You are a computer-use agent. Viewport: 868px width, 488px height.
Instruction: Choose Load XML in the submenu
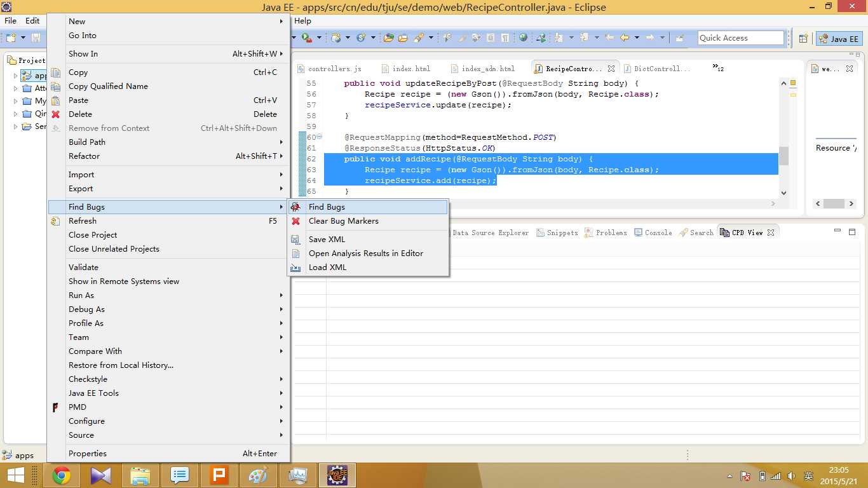369,268
